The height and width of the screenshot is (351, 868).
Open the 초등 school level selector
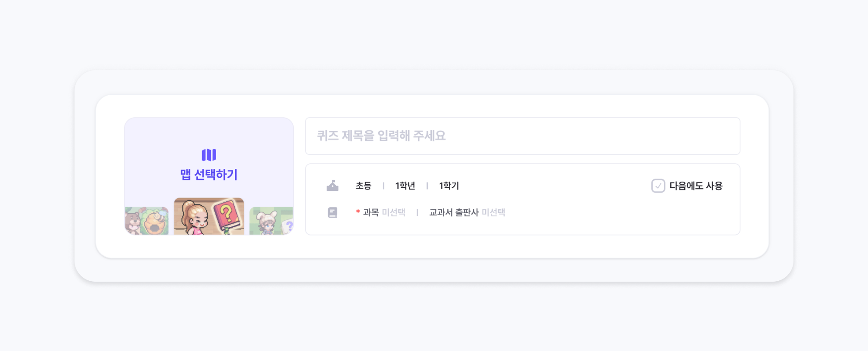point(363,186)
